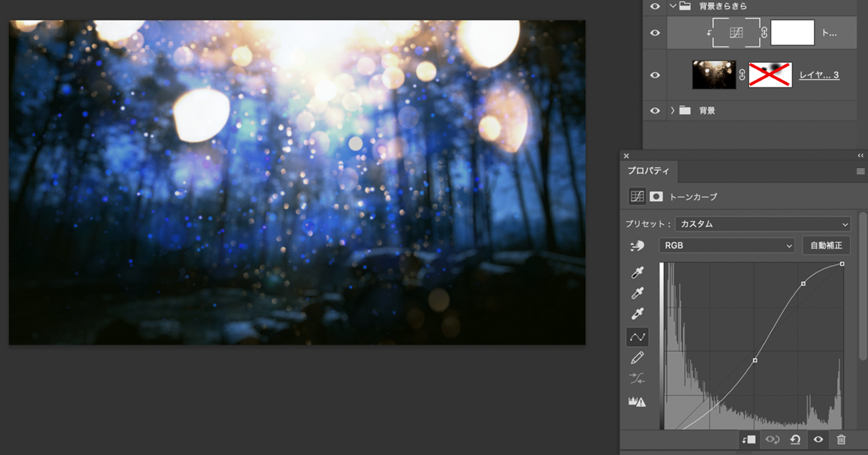
Task: Click the view previous state icon
Action: (x=772, y=440)
